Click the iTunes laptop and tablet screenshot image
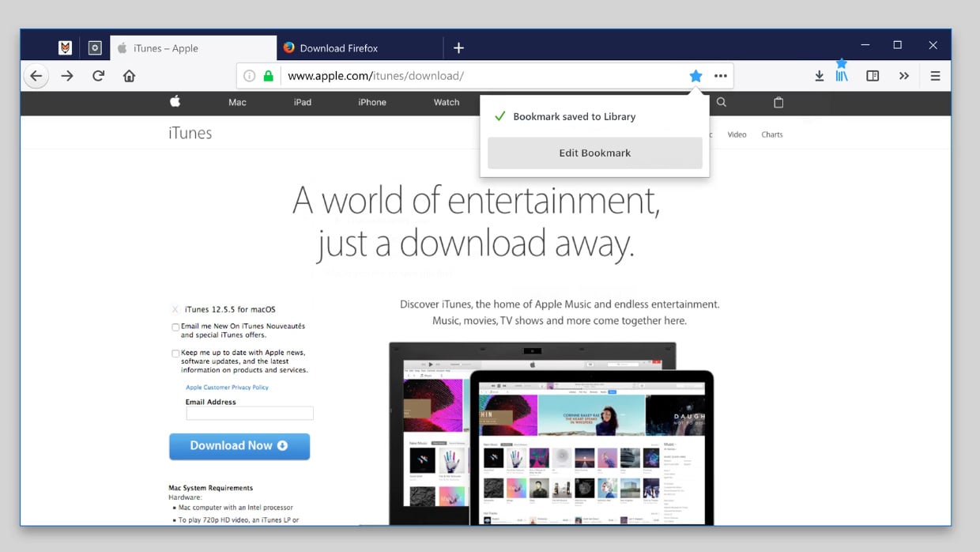Image resolution: width=980 pixels, height=552 pixels. click(552, 433)
